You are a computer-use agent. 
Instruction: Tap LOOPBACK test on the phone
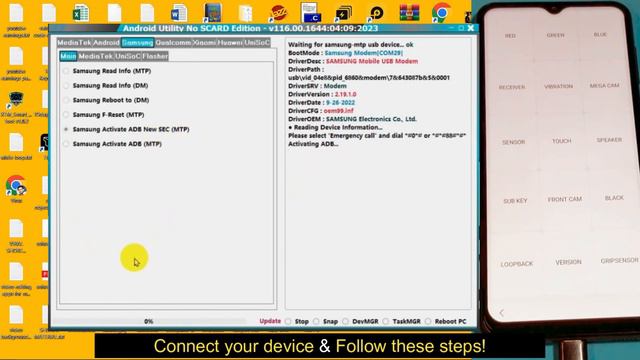tap(517, 264)
